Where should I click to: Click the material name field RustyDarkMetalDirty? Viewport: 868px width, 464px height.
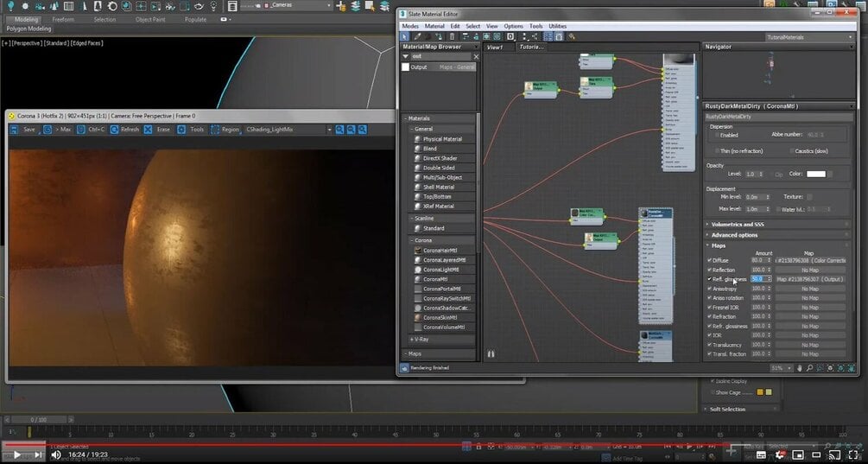[x=779, y=117]
